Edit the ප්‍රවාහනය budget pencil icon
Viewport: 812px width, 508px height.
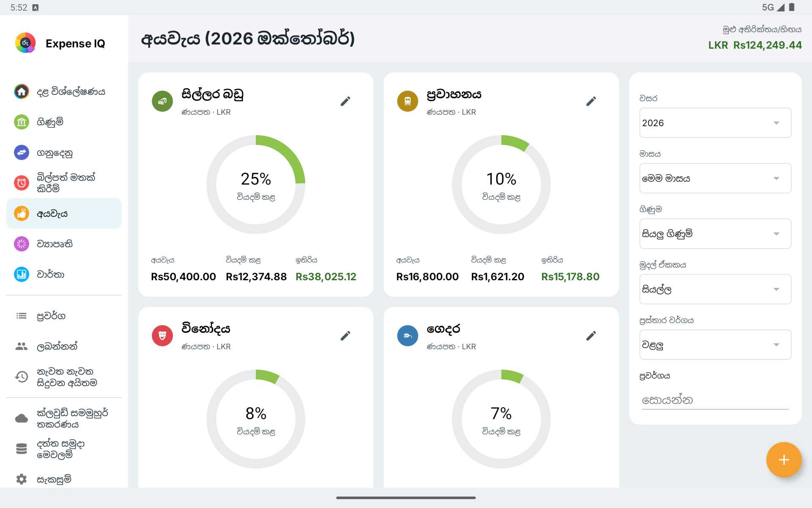(591, 101)
